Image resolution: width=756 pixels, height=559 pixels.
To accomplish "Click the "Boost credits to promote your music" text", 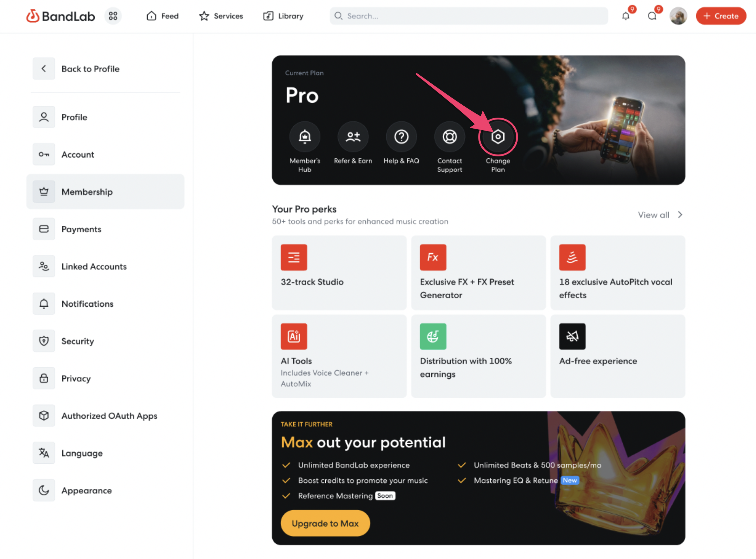I will 362,480.
